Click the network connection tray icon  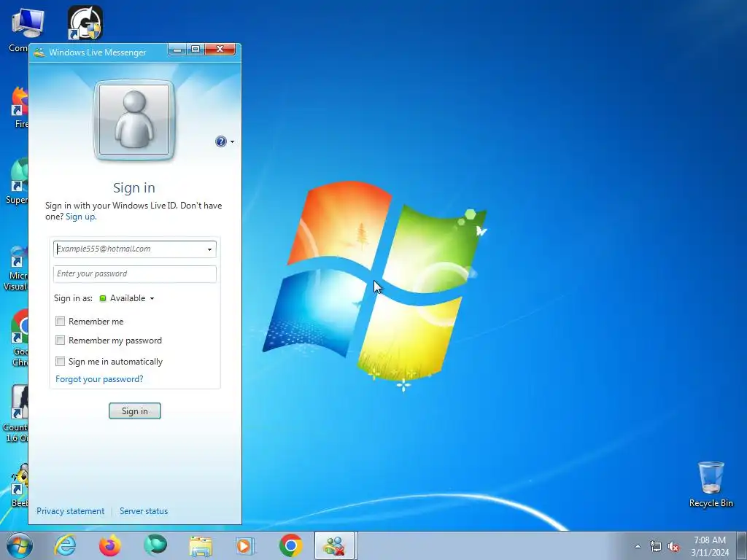point(656,547)
